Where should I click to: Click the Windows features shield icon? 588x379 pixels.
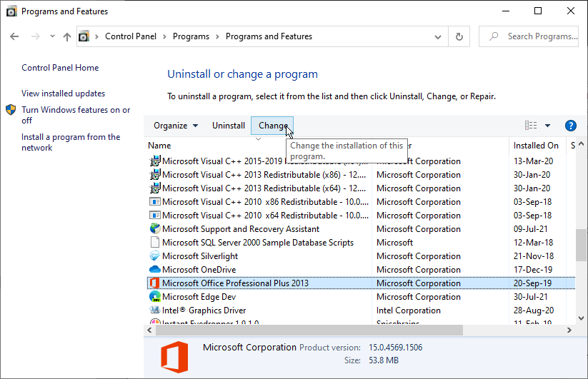pyautogui.click(x=11, y=110)
